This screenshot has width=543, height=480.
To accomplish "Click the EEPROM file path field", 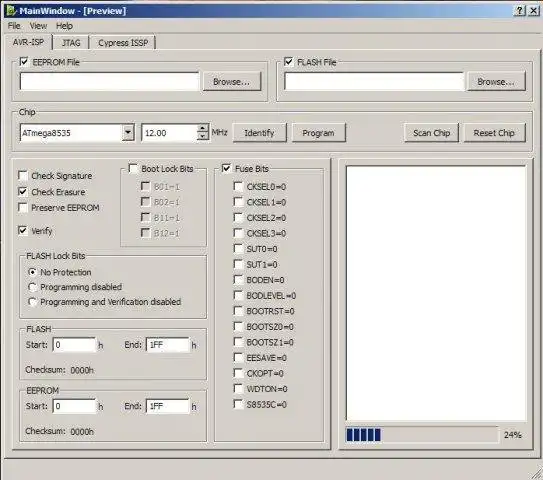I will (109, 81).
